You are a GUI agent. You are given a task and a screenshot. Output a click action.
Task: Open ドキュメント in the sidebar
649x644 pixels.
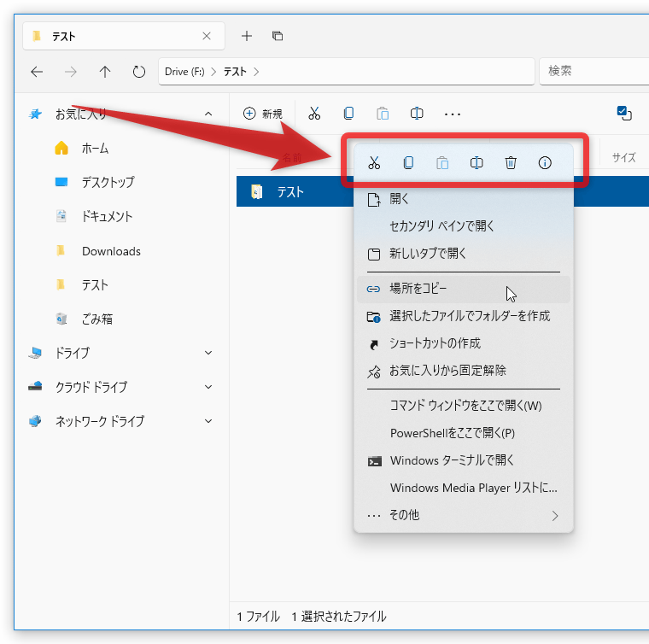tap(108, 216)
